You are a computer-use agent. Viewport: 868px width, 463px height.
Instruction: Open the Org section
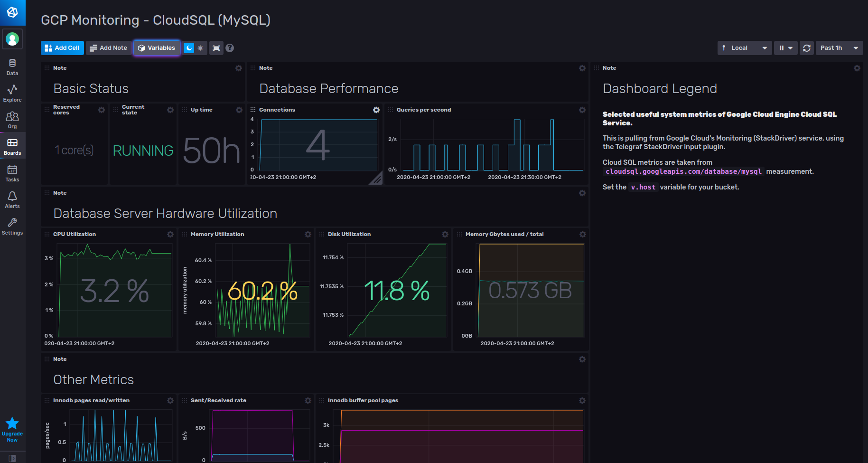[12, 120]
